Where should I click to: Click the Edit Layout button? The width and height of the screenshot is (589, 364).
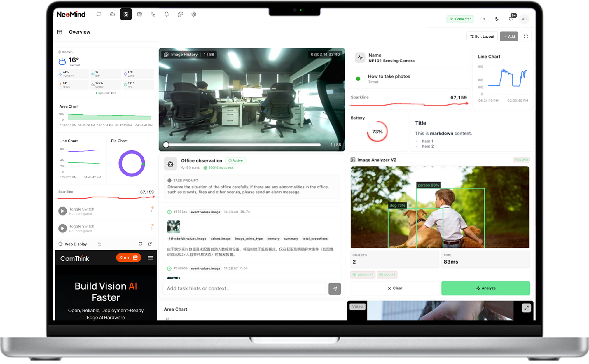tap(482, 36)
